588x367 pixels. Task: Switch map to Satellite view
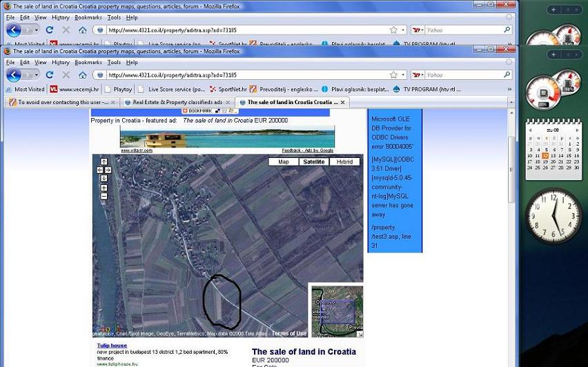314,161
